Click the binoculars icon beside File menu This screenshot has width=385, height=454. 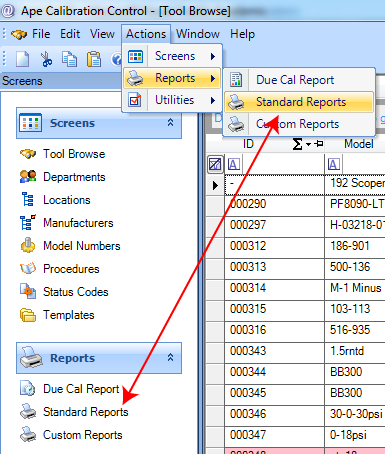[x=19, y=34]
